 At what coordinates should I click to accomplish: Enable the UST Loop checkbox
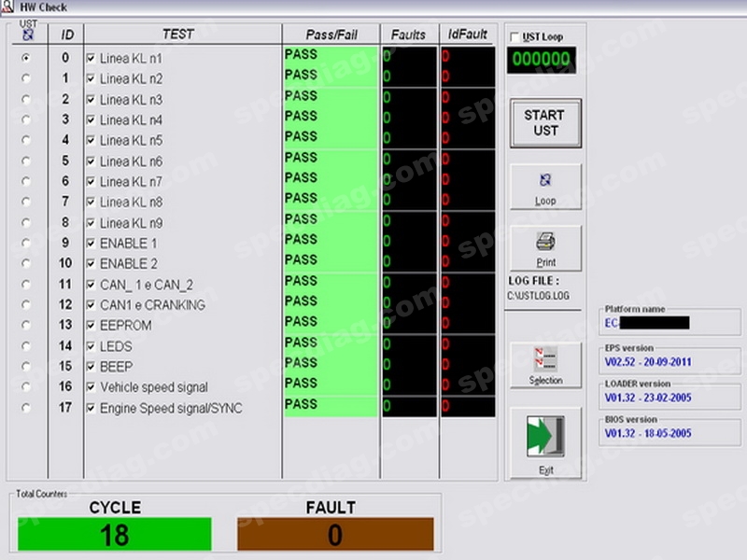(x=515, y=36)
